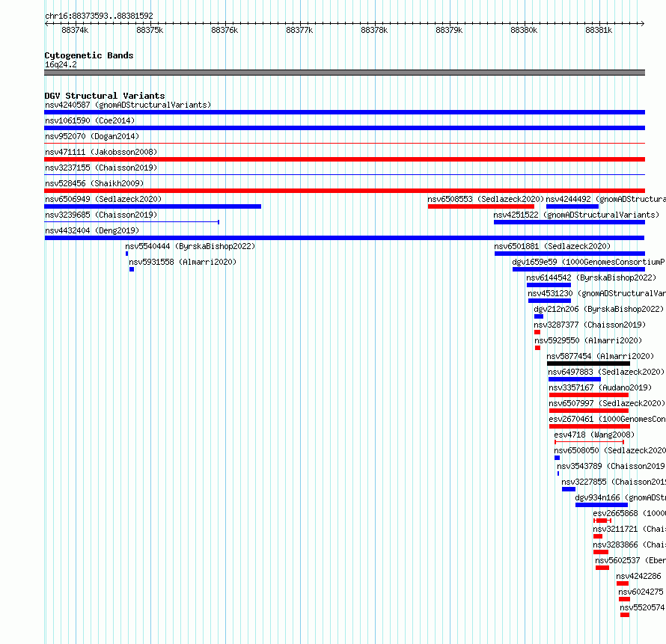
Task: Click the small blue bar of nsv5931558
Action: tap(132, 269)
